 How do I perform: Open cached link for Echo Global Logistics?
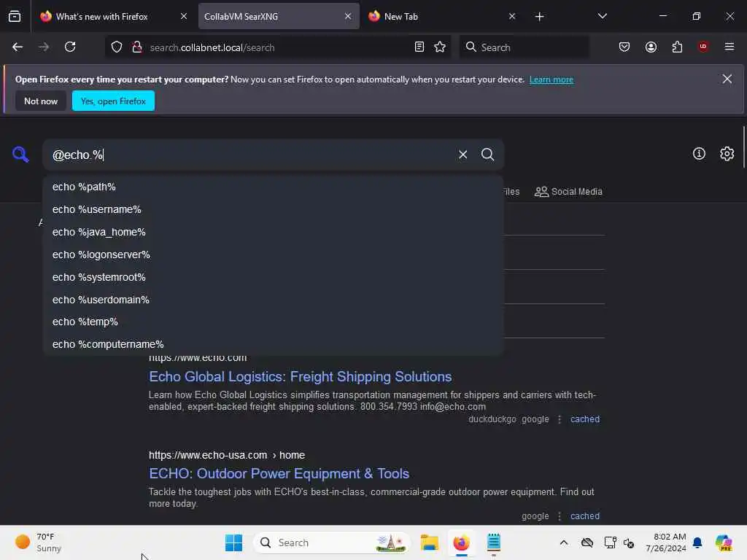(584, 419)
